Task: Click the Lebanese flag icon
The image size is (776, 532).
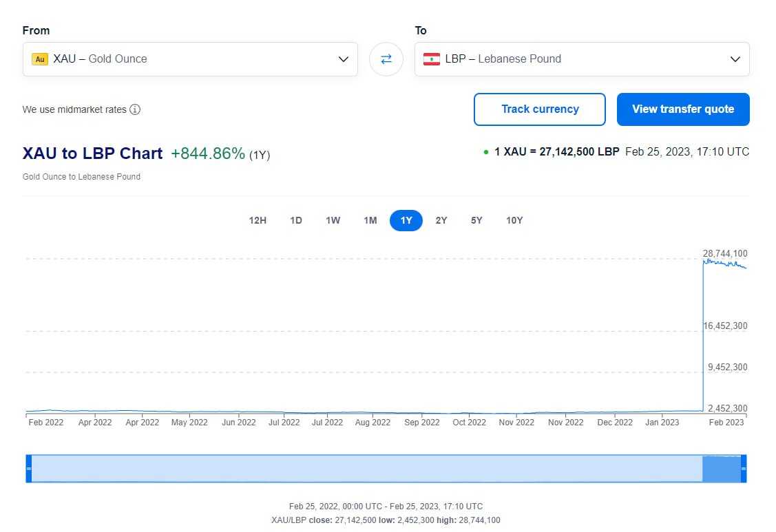Action: pyautogui.click(x=431, y=59)
